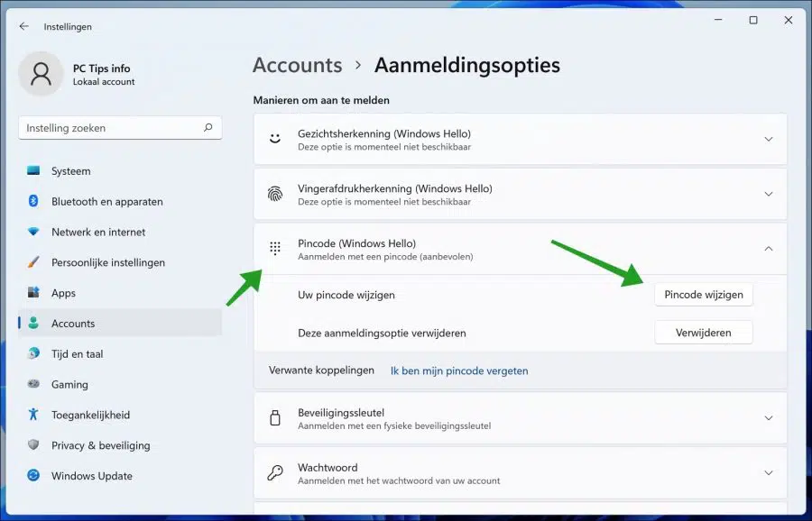The width and height of the screenshot is (812, 521).
Task: Click the Pincode keypad dots icon
Action: click(275, 249)
